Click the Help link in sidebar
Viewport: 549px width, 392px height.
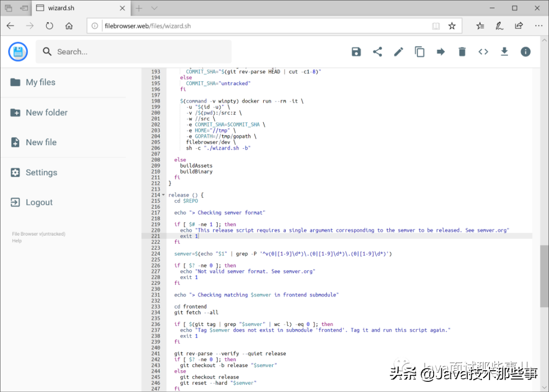(x=17, y=241)
